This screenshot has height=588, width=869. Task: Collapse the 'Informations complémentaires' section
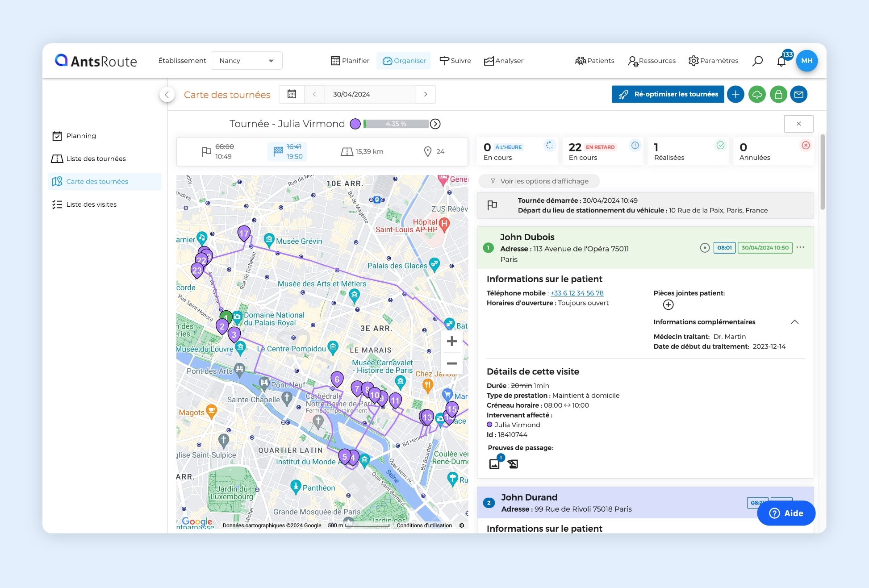click(794, 321)
